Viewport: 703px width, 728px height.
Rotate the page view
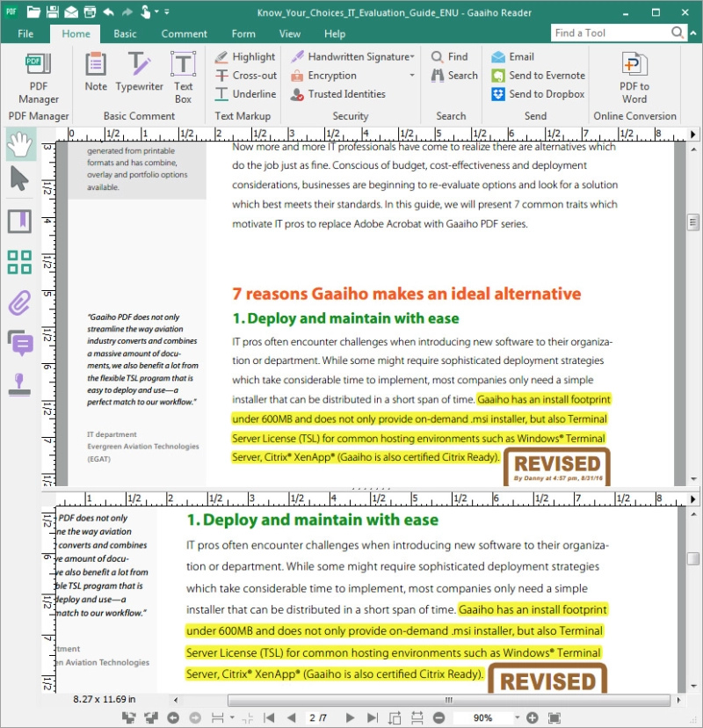coord(395,717)
